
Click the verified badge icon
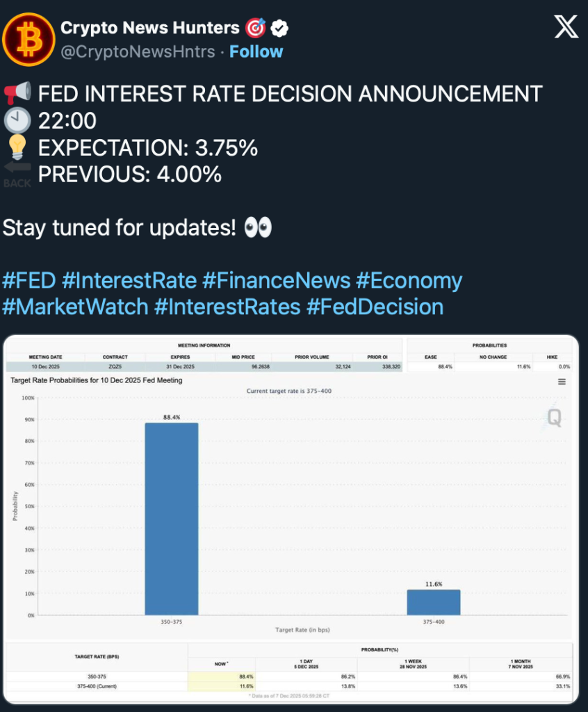coord(279,29)
